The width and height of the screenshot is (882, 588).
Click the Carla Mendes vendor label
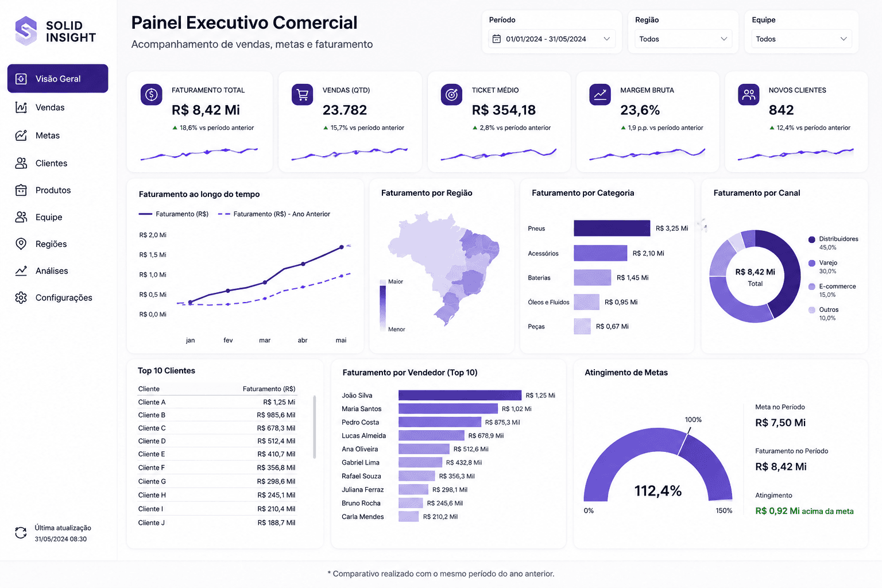coord(363,517)
